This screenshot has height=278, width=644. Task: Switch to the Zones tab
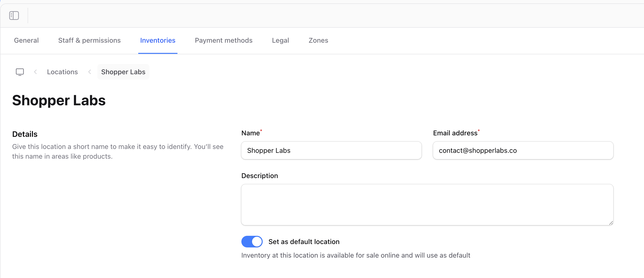pos(318,40)
